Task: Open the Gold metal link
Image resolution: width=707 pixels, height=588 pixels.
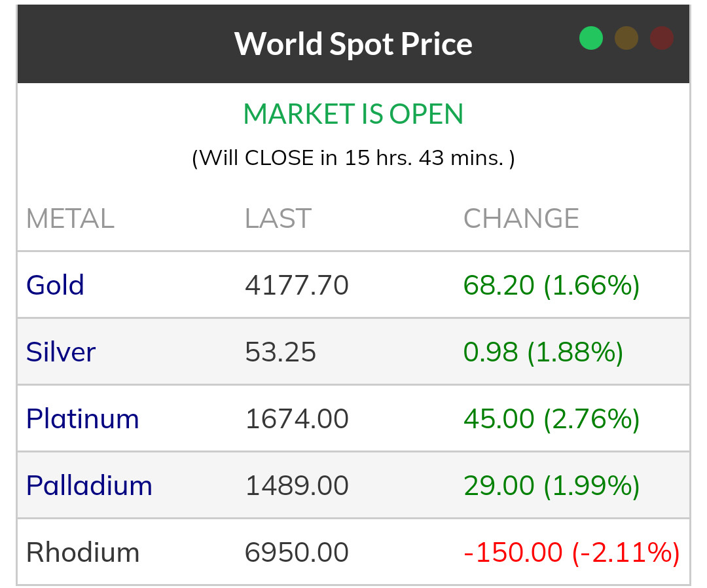Action: pyautogui.click(x=56, y=285)
